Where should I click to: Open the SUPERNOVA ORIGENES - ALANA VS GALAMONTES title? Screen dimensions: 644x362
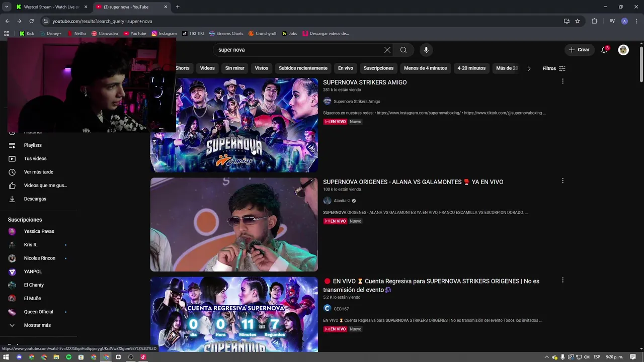[413, 182]
